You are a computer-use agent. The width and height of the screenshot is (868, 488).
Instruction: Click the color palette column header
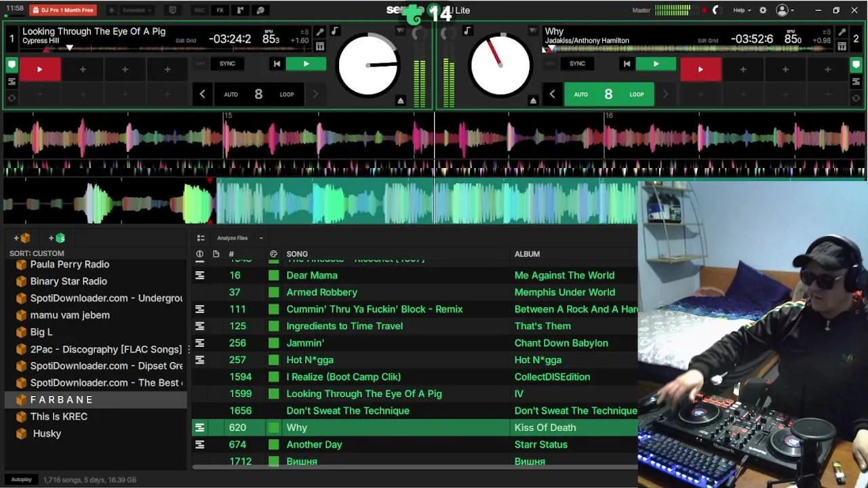pos(273,254)
